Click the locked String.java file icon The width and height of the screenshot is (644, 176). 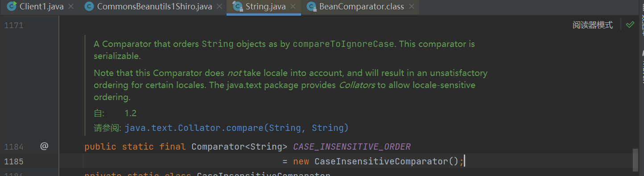point(238,7)
